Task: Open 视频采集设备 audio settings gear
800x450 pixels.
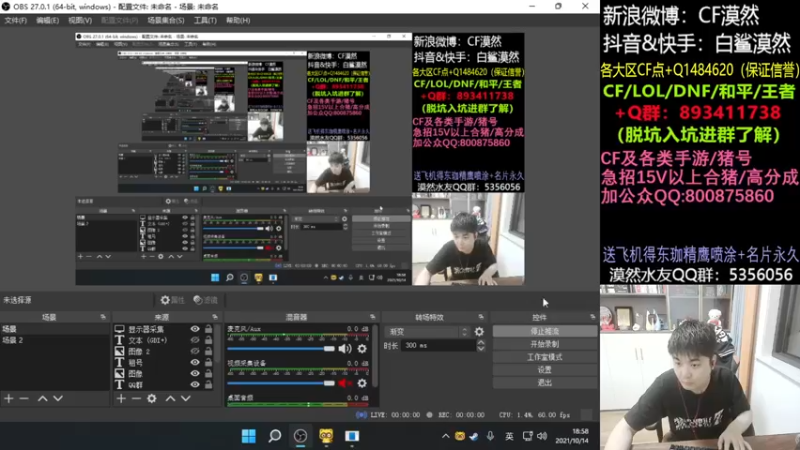Action: pos(362,383)
